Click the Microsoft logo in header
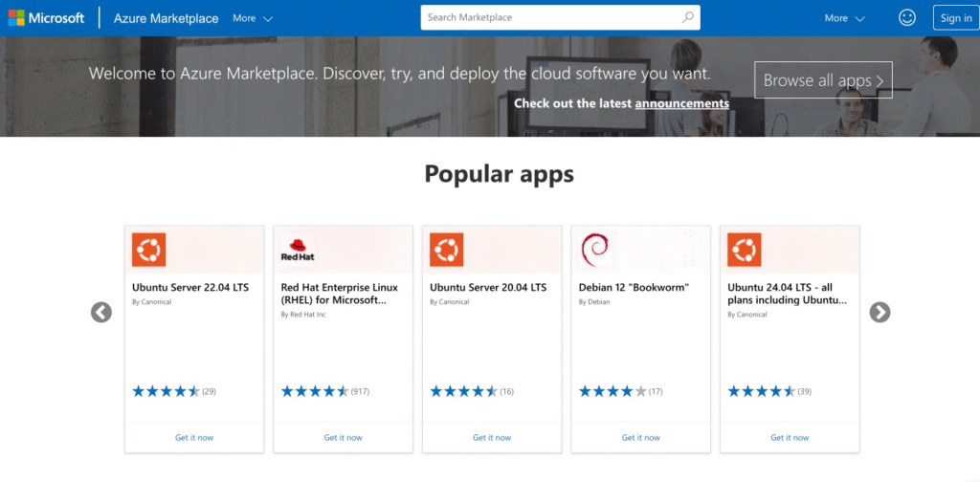 click(x=46, y=18)
